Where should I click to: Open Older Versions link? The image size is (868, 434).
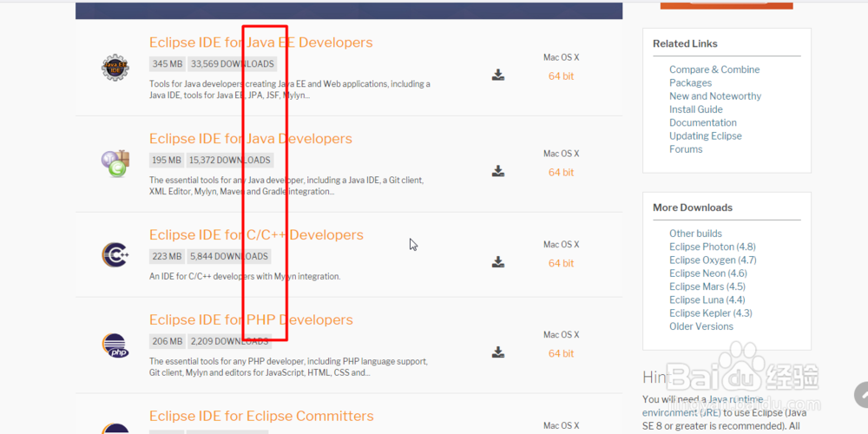(701, 326)
